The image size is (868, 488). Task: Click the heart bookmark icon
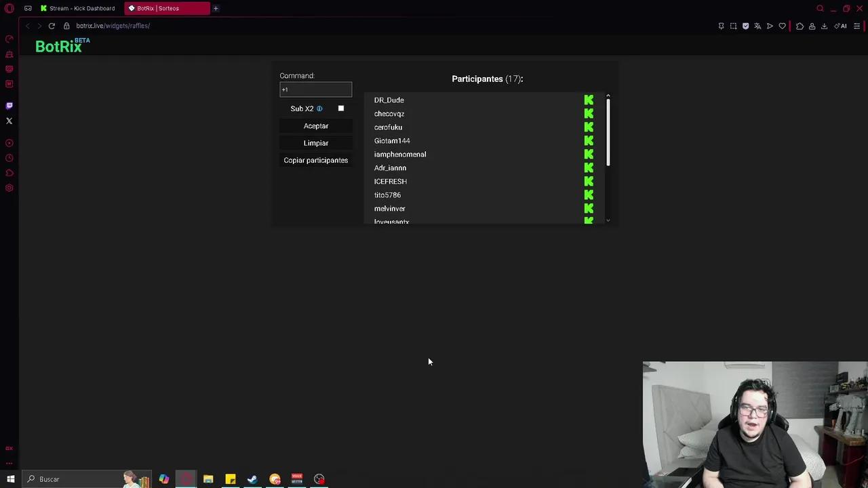[x=782, y=26]
